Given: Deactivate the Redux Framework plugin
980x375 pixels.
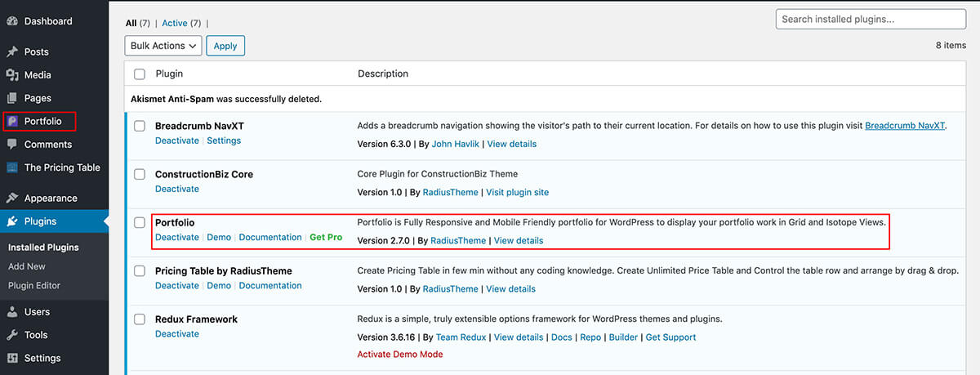Looking at the screenshot, I should [x=177, y=334].
